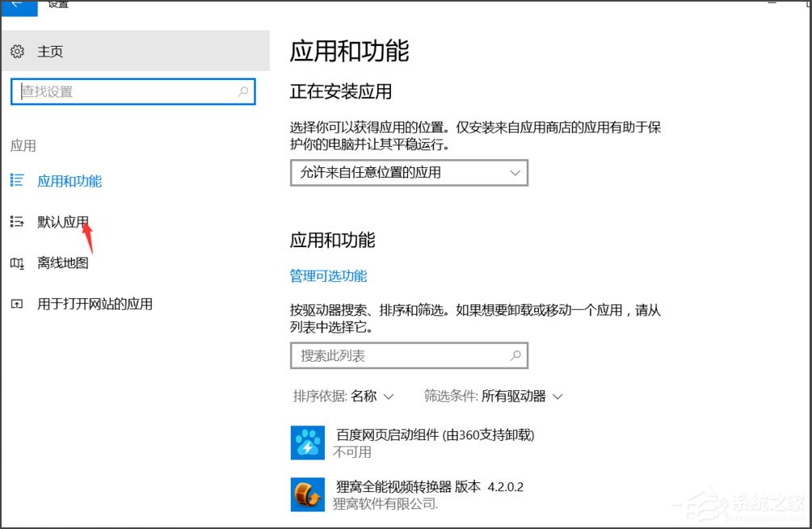Click the 查找设置 search field
Image resolution: width=812 pixels, height=529 pixels.
(129, 91)
